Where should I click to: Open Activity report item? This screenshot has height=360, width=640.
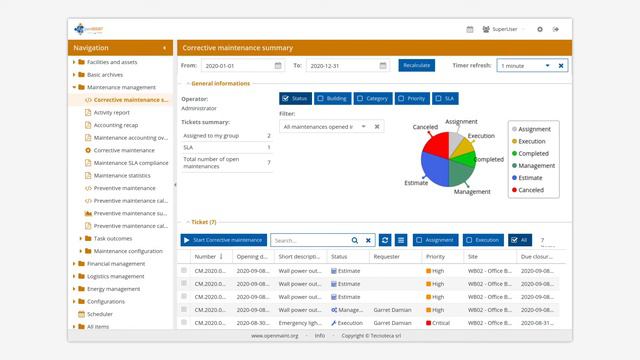click(x=111, y=113)
